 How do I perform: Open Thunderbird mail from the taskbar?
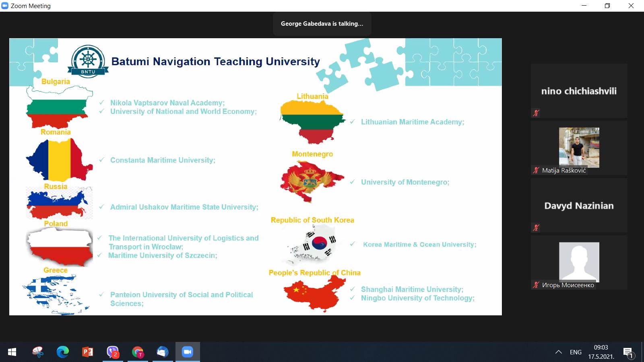pyautogui.click(x=163, y=352)
